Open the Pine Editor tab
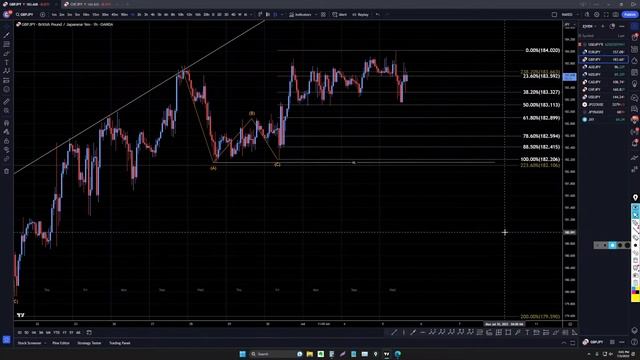Image resolution: width=640 pixels, height=360 pixels. [x=61, y=343]
